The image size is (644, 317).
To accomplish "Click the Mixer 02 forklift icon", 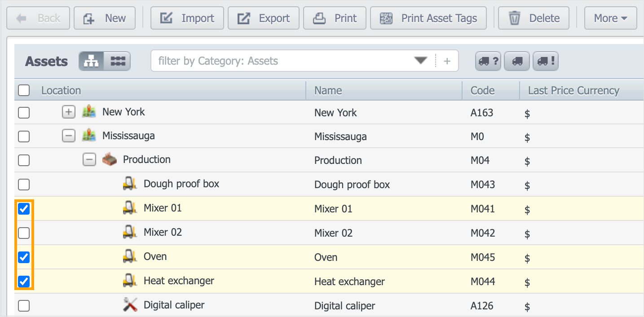I will (130, 232).
